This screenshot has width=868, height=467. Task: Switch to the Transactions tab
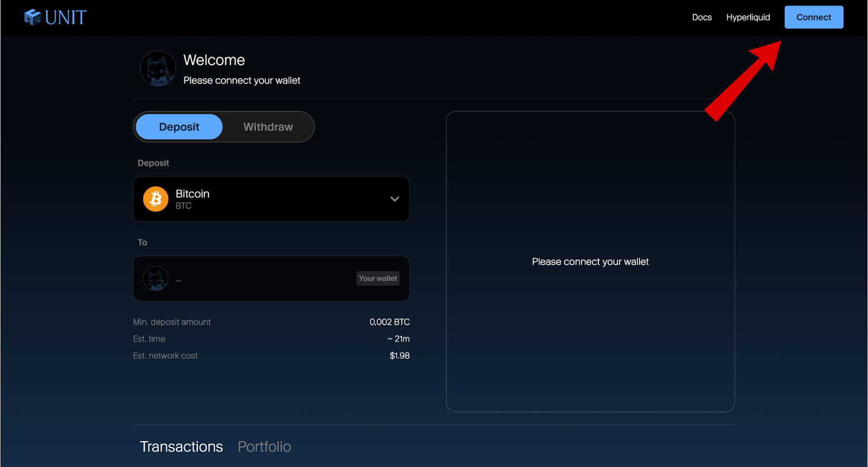(181, 446)
